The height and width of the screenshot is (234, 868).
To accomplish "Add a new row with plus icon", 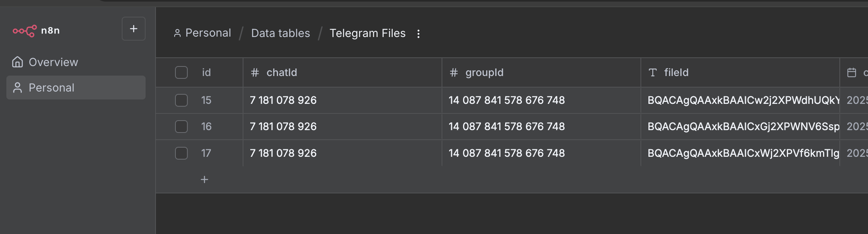I will coord(204,180).
